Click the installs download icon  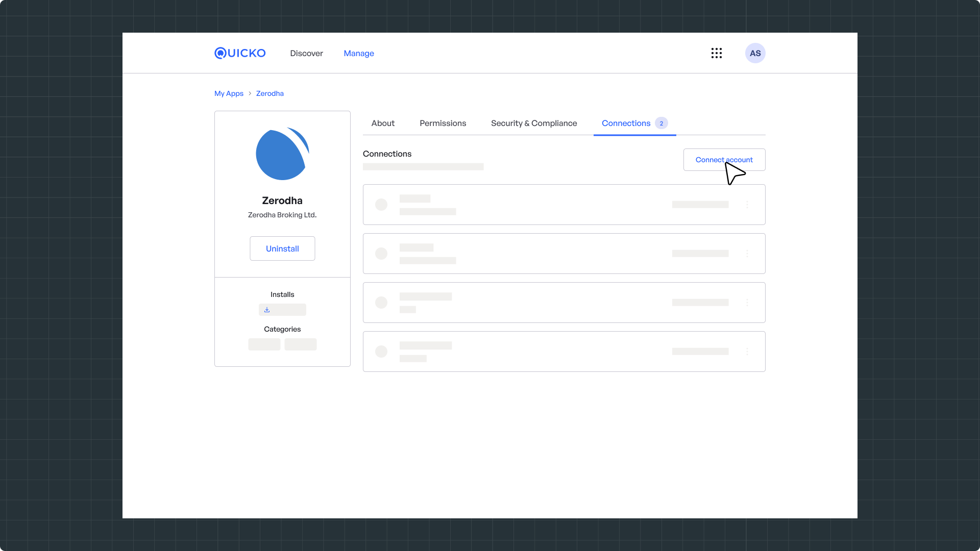point(267,310)
